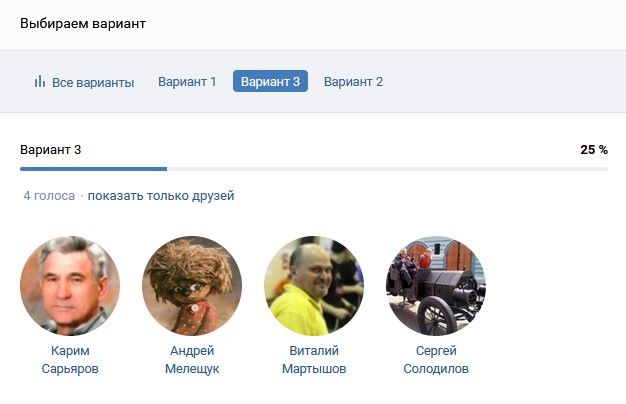Click the 4 голоса vote count

click(49, 196)
